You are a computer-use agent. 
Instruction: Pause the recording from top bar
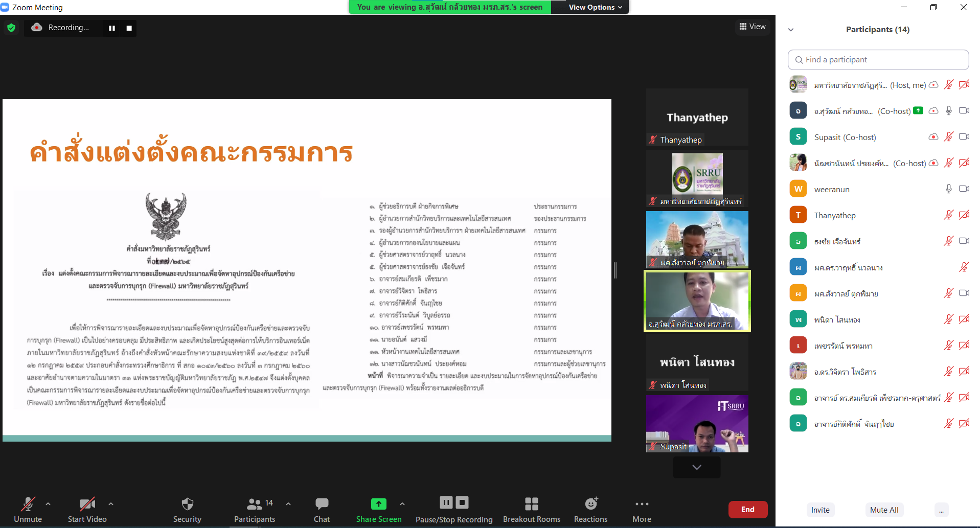111,28
